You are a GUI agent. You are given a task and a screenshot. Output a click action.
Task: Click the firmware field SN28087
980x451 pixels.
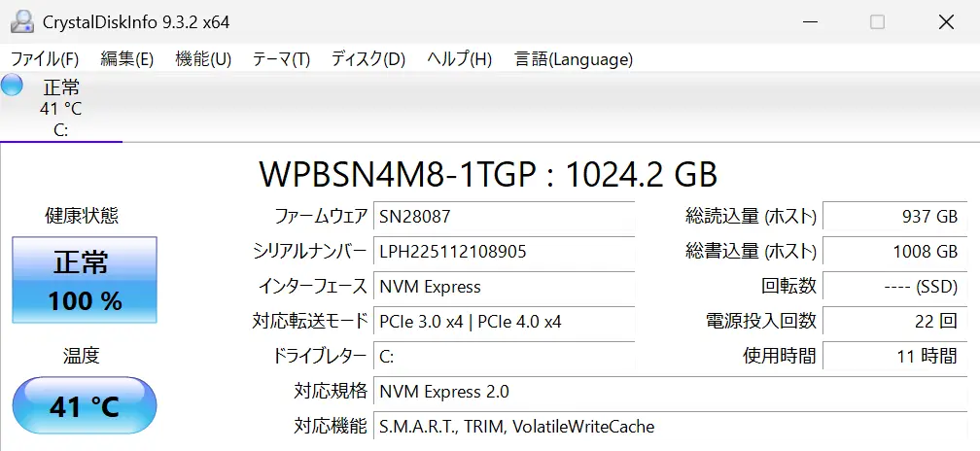pos(504,217)
